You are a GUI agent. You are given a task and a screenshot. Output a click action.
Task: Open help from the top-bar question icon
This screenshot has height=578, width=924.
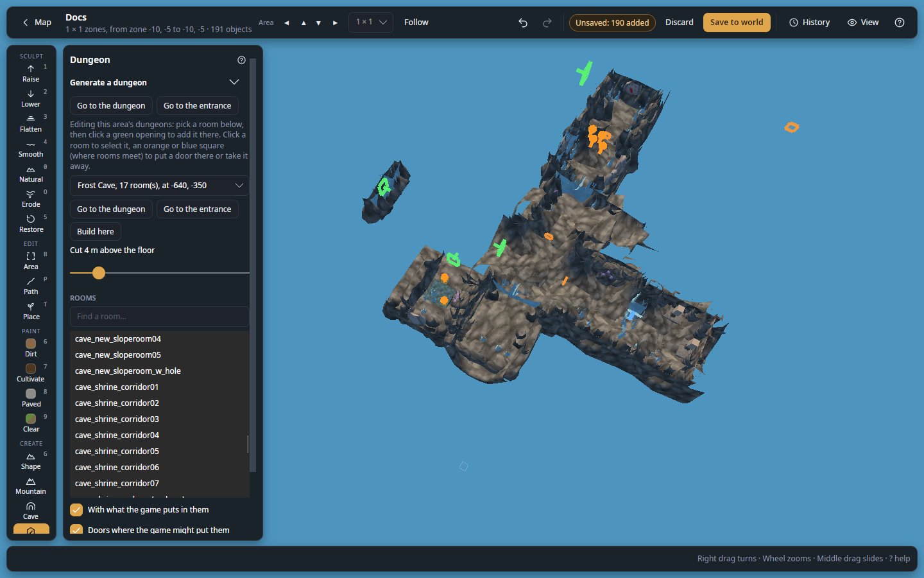coord(900,22)
